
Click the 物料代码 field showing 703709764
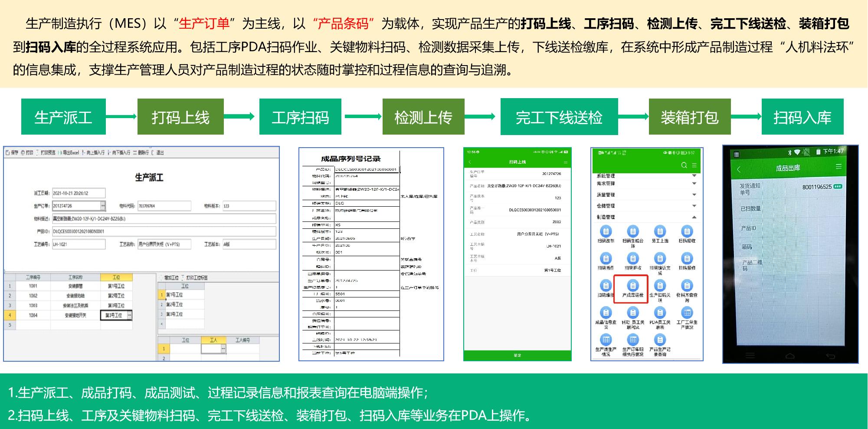[165, 206]
